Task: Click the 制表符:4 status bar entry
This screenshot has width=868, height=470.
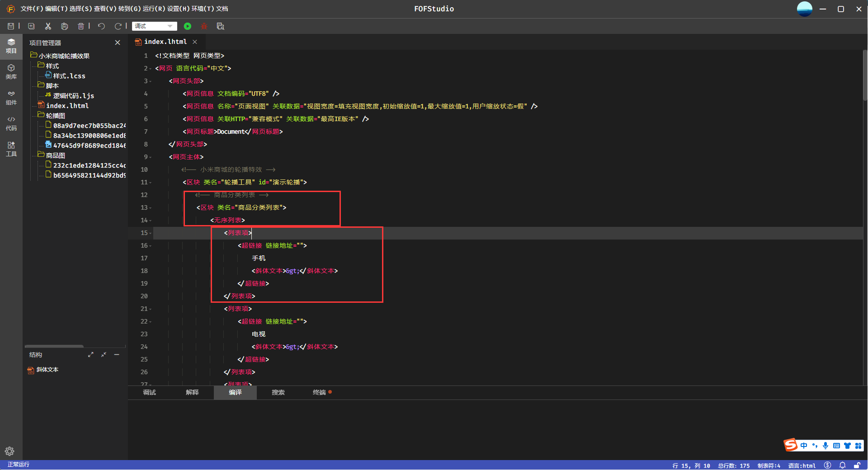Action: [769, 465]
